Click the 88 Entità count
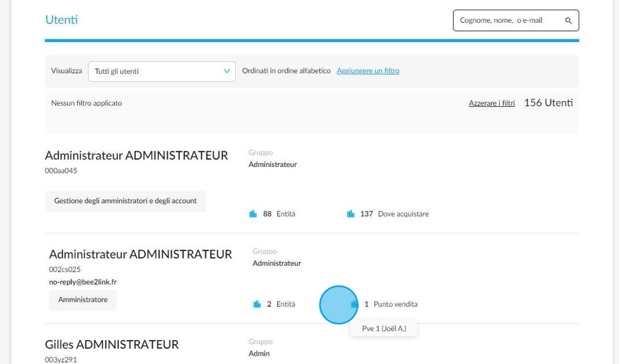Viewport: 619px width, 364px height. click(x=279, y=214)
